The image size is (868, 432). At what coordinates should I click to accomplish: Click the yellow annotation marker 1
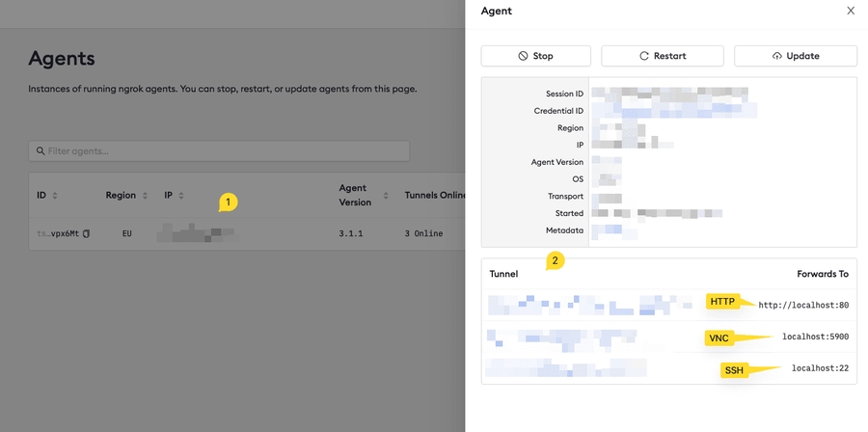pos(227,202)
